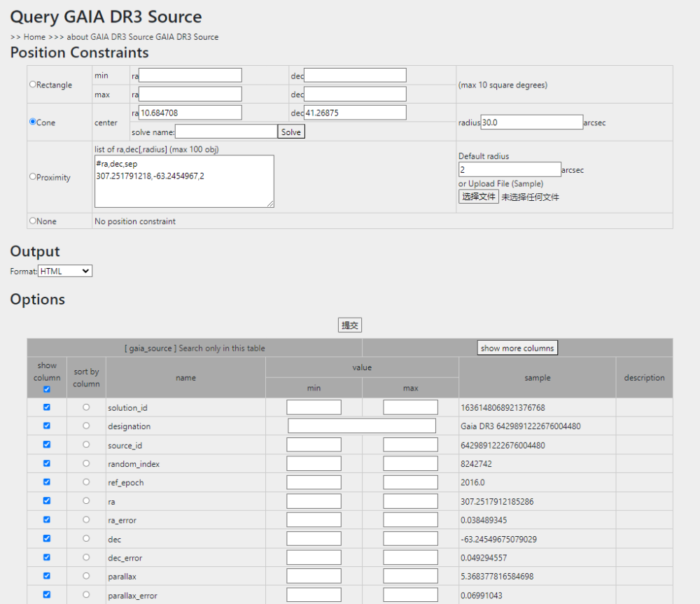Viewport: 700px width, 604px height.
Task: Click the solution_id min value field
Action: tap(314, 407)
